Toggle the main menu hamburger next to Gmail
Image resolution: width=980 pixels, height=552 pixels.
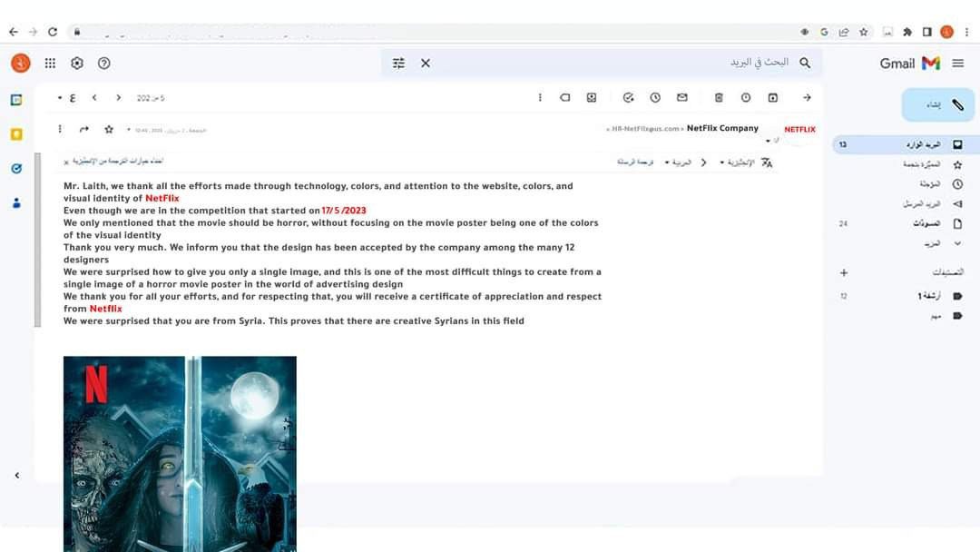click(957, 63)
